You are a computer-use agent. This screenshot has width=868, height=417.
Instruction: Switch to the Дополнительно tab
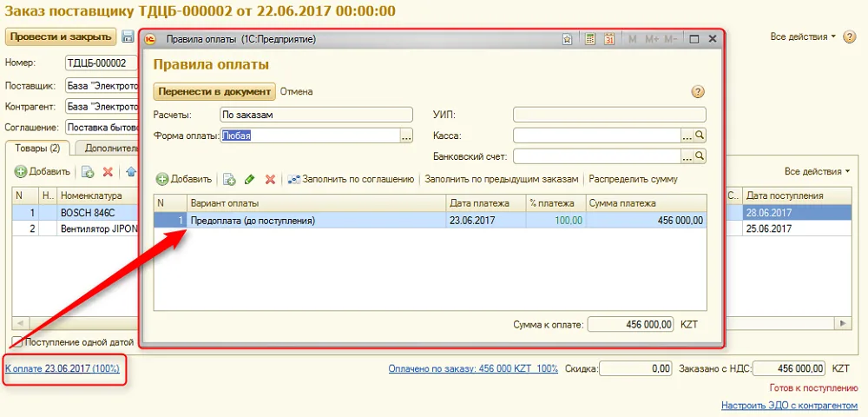(x=109, y=149)
